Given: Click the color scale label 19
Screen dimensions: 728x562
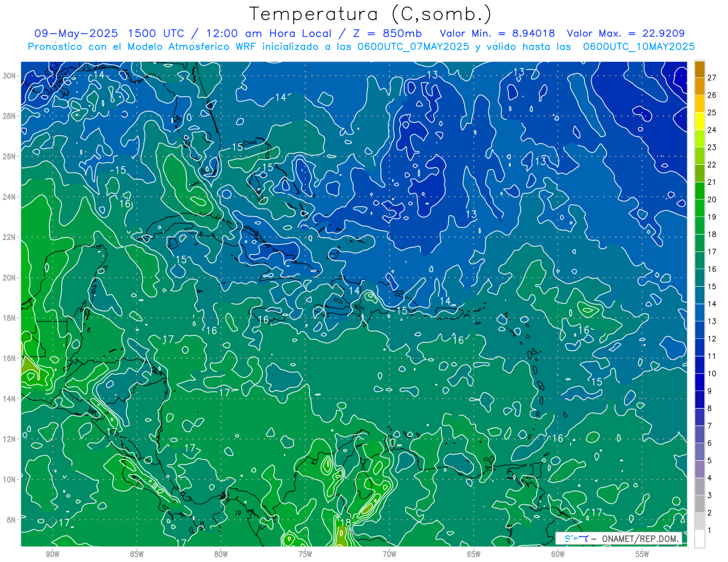Looking at the screenshot, I should [x=712, y=216].
